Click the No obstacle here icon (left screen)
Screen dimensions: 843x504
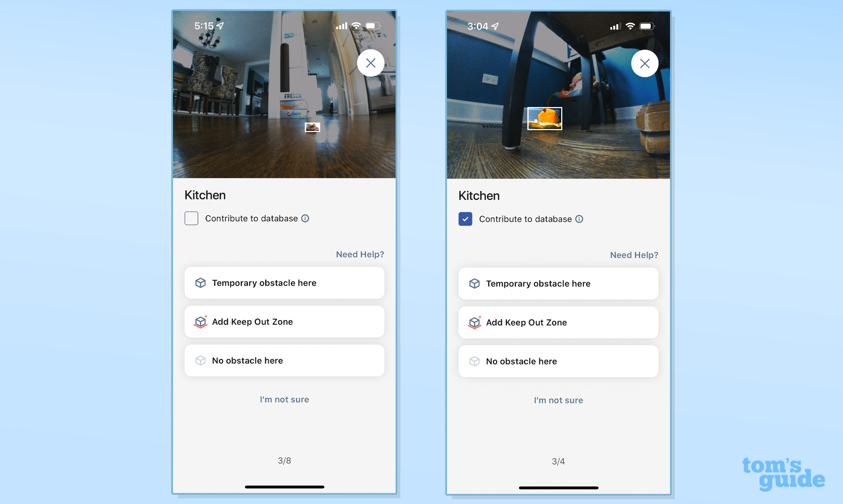(200, 360)
